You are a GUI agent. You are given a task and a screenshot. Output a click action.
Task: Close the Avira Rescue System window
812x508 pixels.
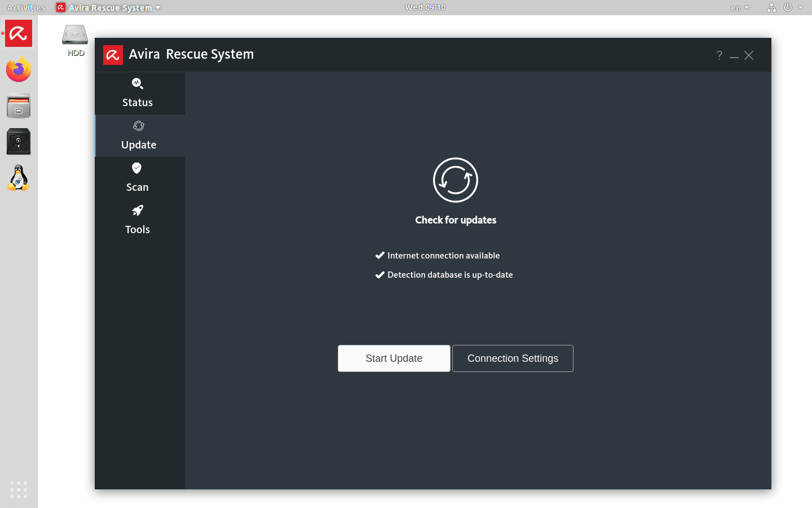coord(749,55)
